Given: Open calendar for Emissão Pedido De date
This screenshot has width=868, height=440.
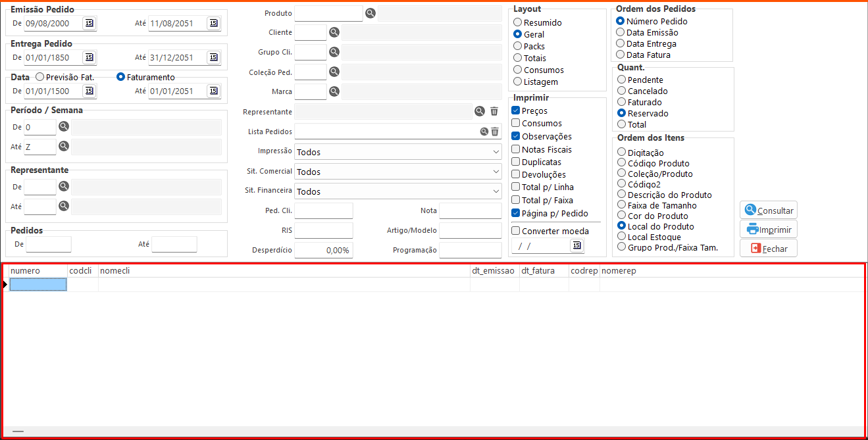Looking at the screenshot, I should pos(89,23).
